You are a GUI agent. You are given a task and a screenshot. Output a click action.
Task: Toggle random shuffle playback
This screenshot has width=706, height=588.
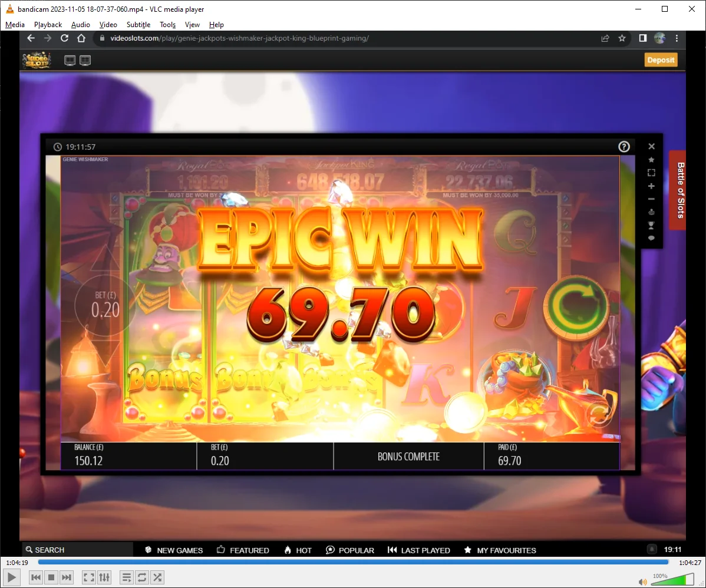pos(157,577)
